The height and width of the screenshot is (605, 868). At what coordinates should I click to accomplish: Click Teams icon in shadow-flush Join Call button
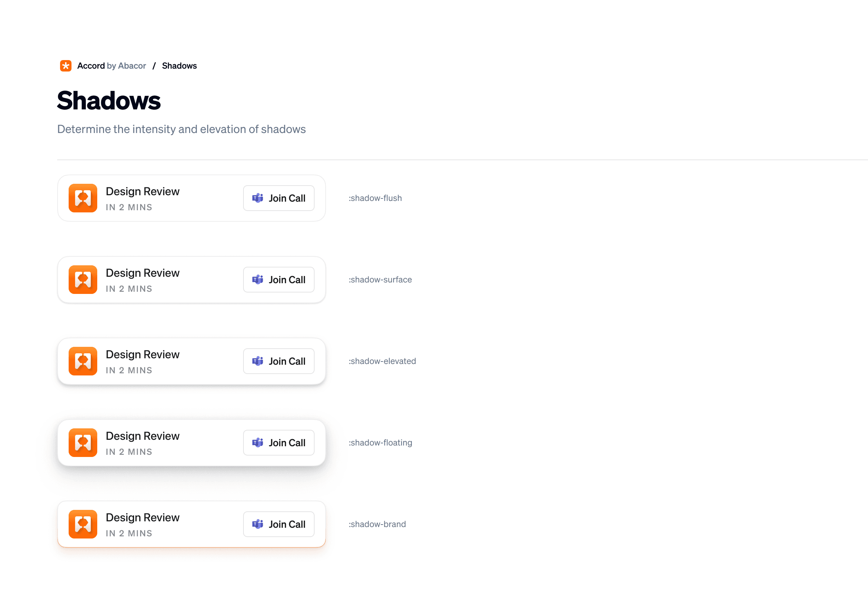(x=257, y=198)
